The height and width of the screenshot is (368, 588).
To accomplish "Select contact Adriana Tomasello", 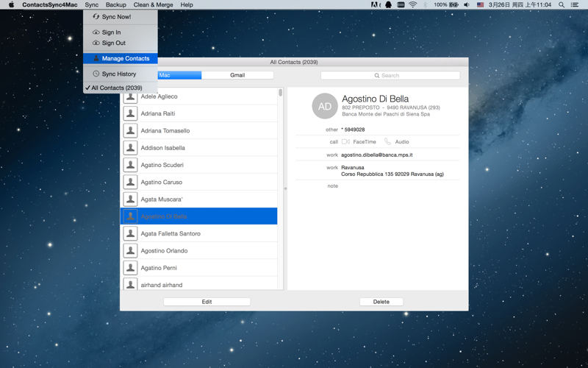I will 198,131.
